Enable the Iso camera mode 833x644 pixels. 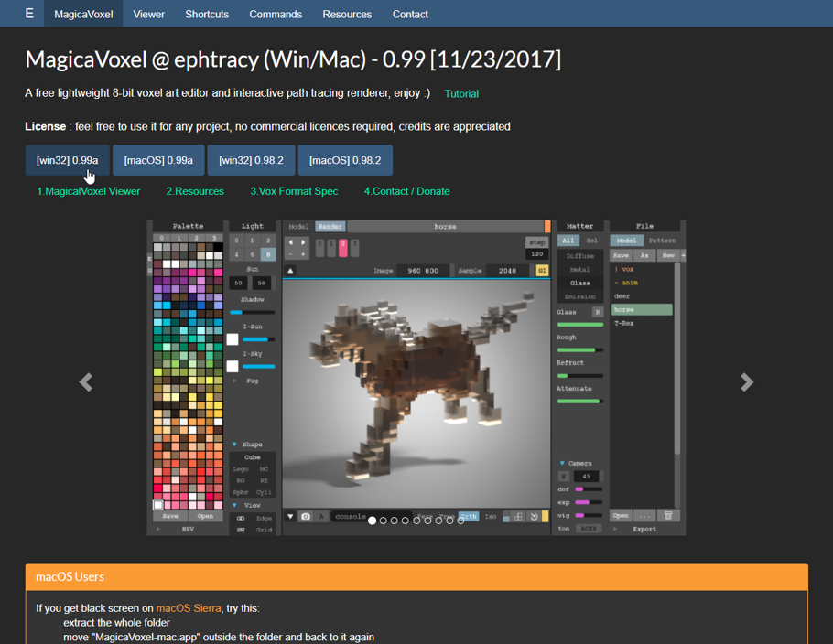click(x=490, y=516)
